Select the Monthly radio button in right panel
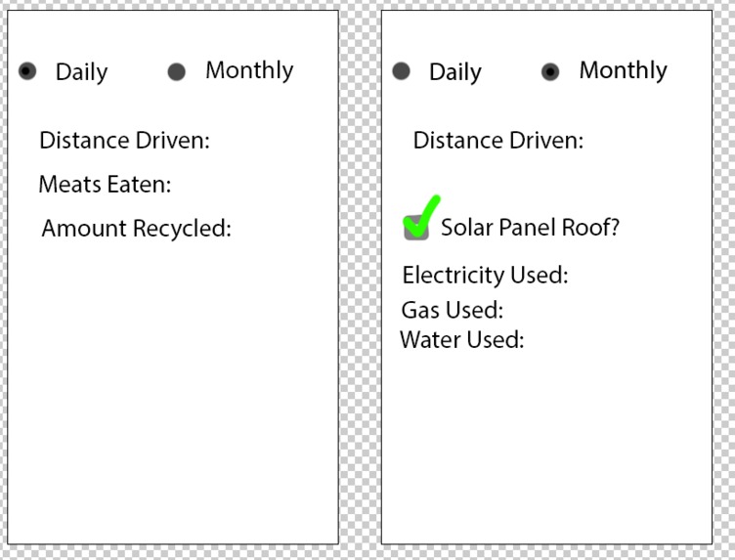 (550, 71)
